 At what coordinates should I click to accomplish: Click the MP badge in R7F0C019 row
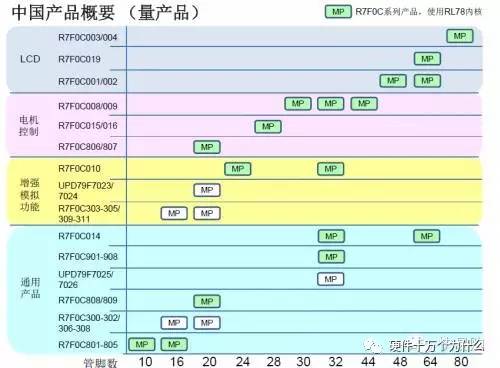click(427, 59)
